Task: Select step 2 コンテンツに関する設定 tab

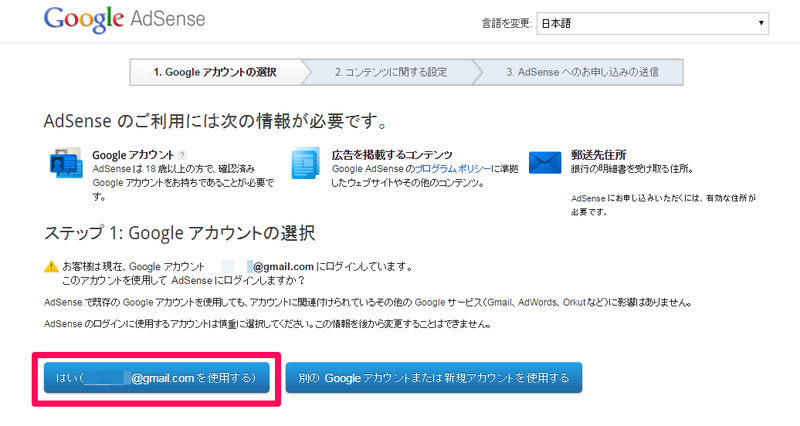Action: tap(391, 72)
